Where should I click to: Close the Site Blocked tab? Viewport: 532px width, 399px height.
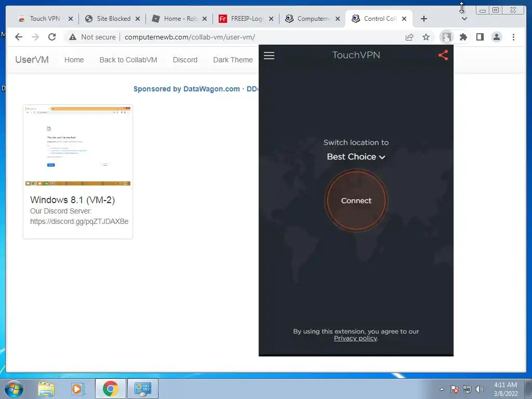(137, 19)
